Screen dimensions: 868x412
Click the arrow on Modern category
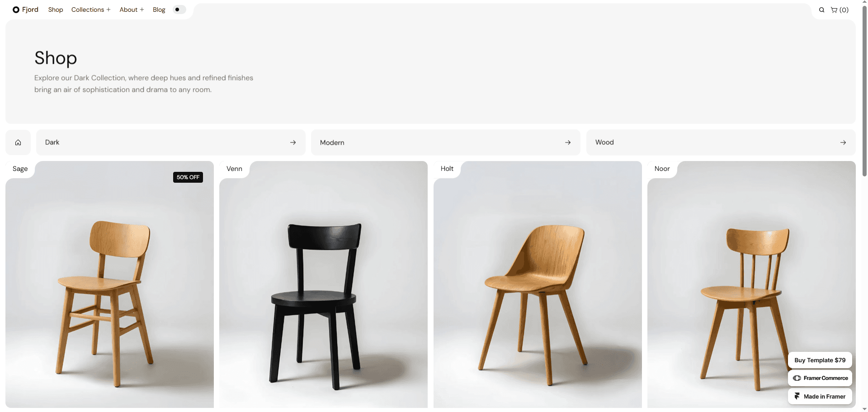click(568, 142)
